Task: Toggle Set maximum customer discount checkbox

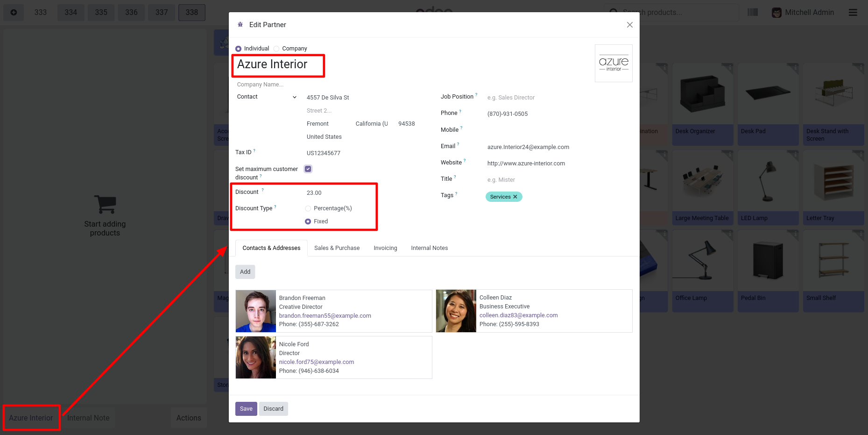Action: [x=308, y=169]
